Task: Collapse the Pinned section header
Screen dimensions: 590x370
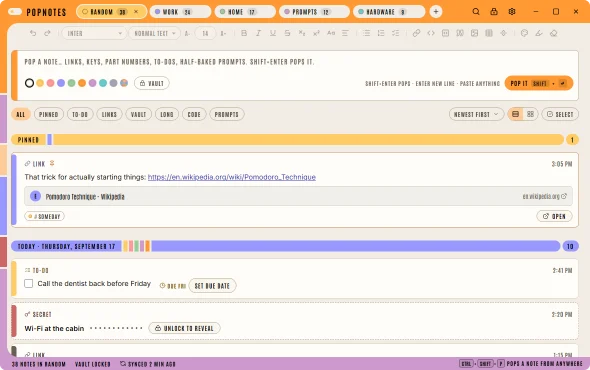Action: click(287, 140)
